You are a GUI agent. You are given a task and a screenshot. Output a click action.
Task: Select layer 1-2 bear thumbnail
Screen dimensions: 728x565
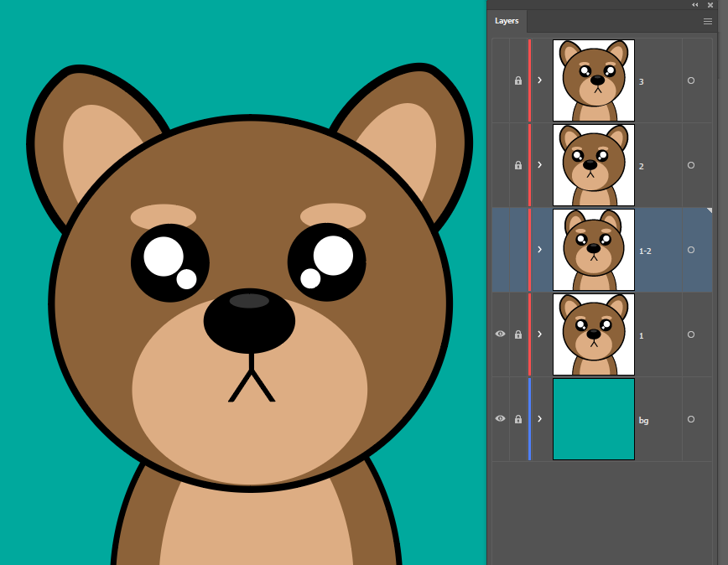[x=594, y=250]
